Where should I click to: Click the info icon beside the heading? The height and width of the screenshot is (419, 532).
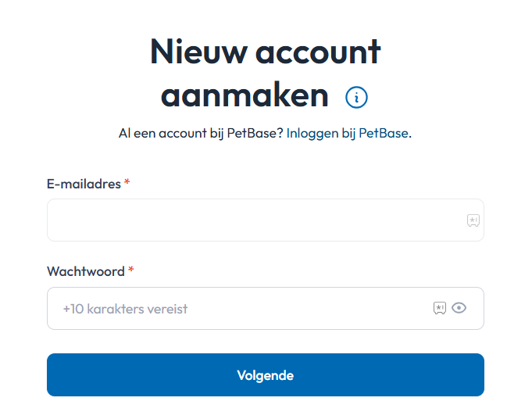[x=356, y=98]
